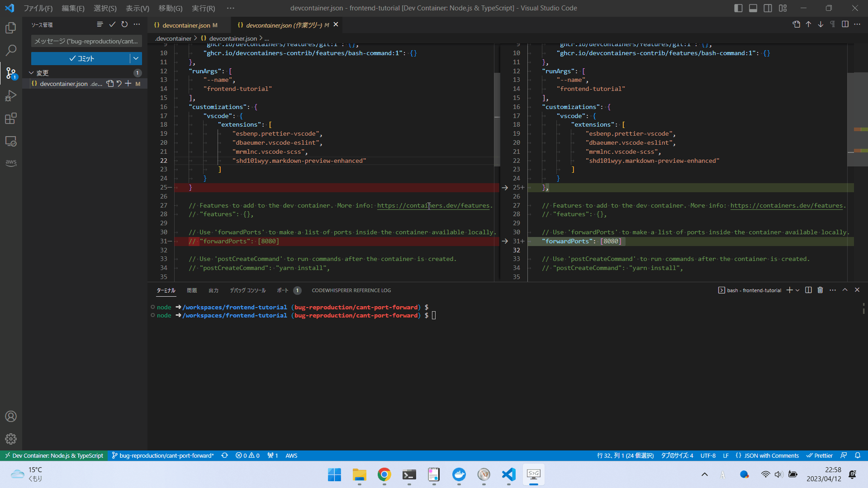Open the commit button dropdown arrow
Screen dimensions: 868x488
(136, 58)
